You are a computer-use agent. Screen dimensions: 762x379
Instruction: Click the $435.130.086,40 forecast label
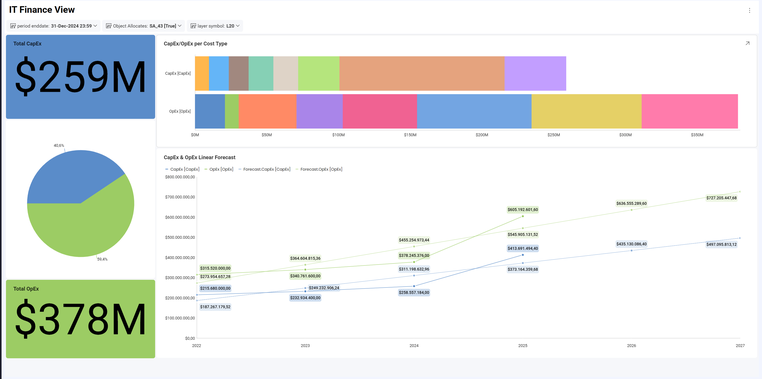pos(631,244)
